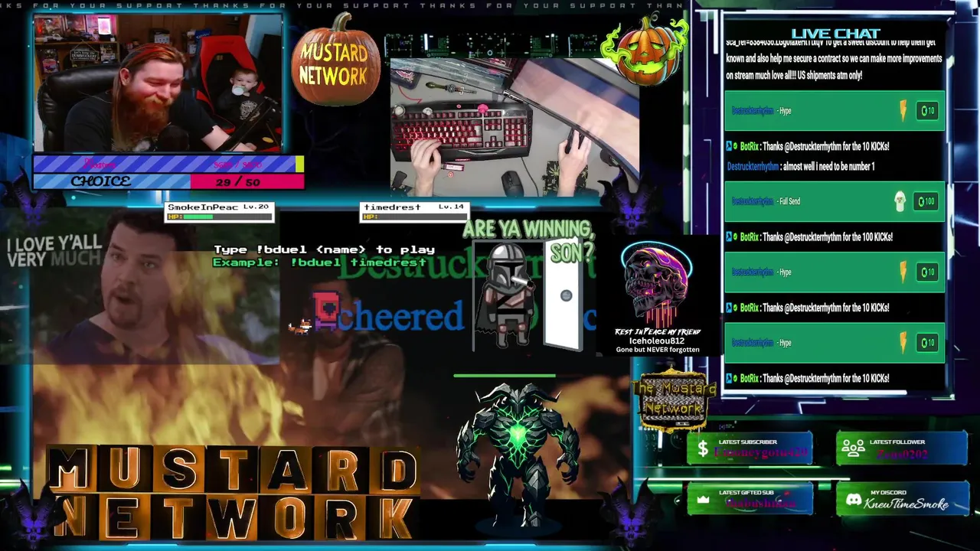Click the dollar sign on Latest Subscriber
Screen dimensions: 980x551
(702, 450)
